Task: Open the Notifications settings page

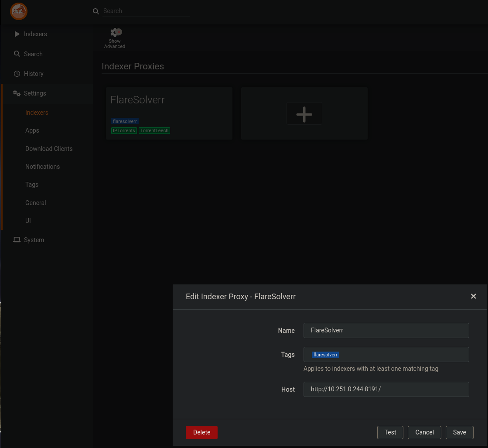Action: point(42,167)
